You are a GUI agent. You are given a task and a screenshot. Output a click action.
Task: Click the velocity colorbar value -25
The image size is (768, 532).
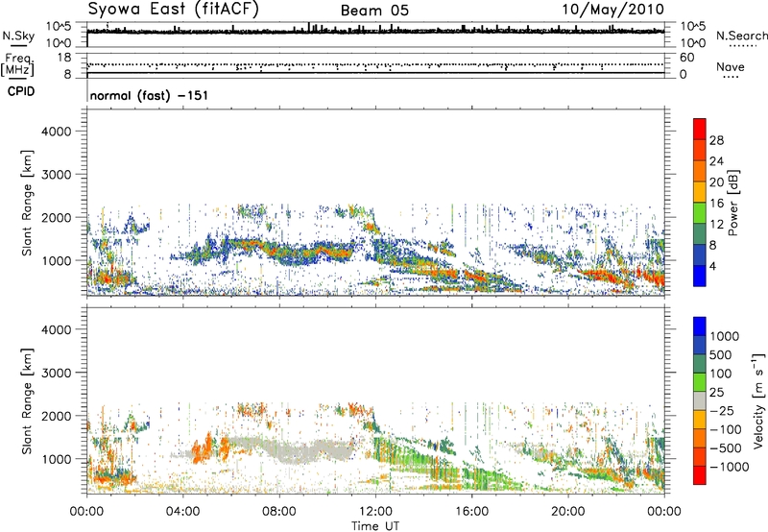tap(723, 410)
